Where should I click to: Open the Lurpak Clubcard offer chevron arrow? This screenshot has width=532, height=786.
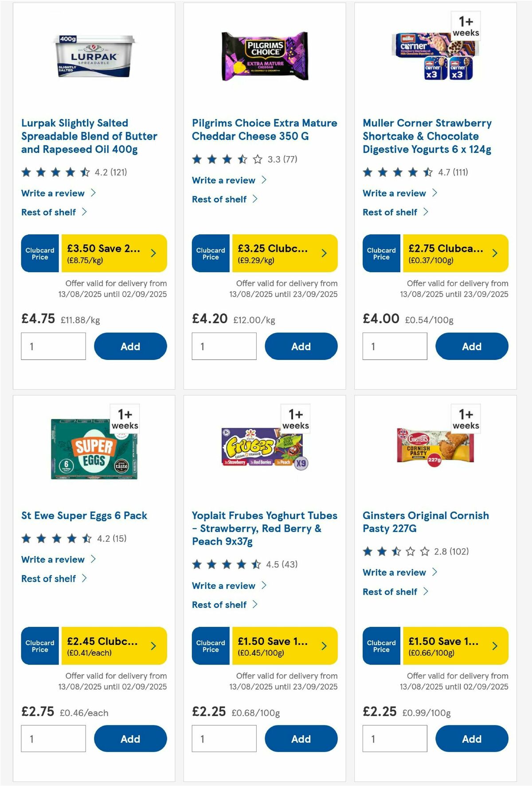click(x=153, y=253)
